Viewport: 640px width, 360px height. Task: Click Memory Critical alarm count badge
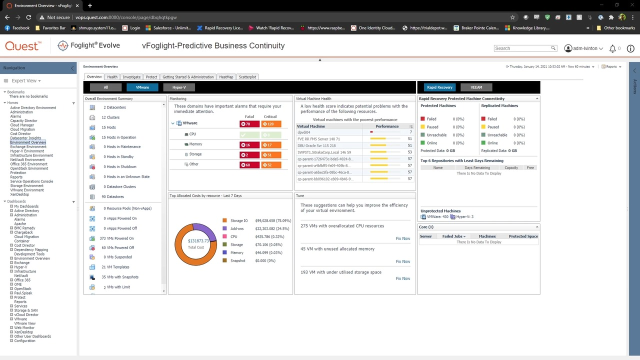click(271, 145)
